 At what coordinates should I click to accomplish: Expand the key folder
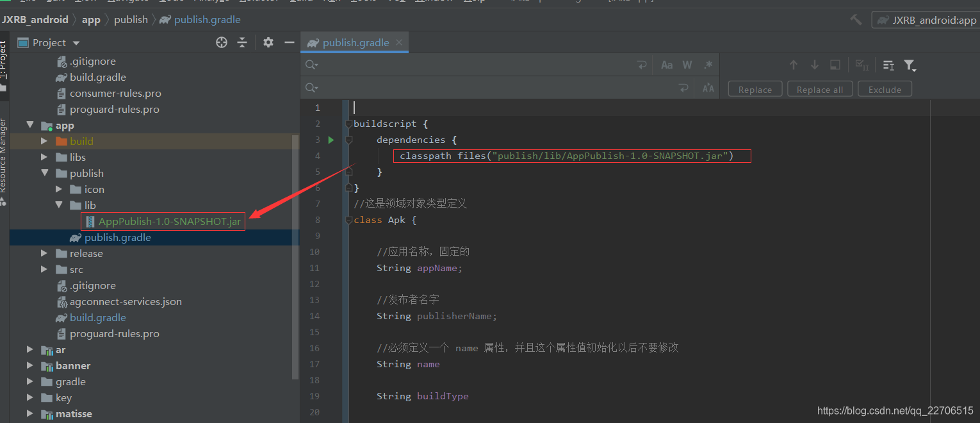tap(29, 397)
